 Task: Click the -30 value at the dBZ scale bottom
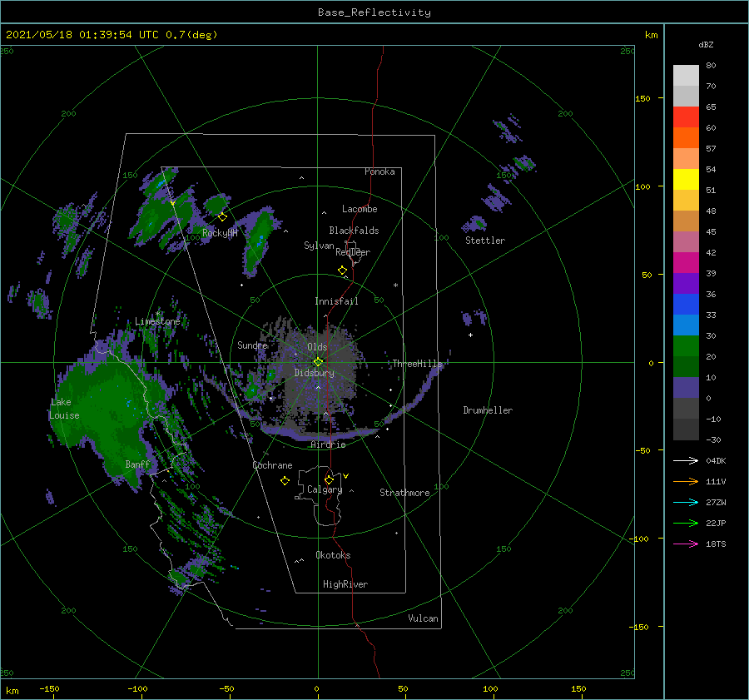point(713,440)
